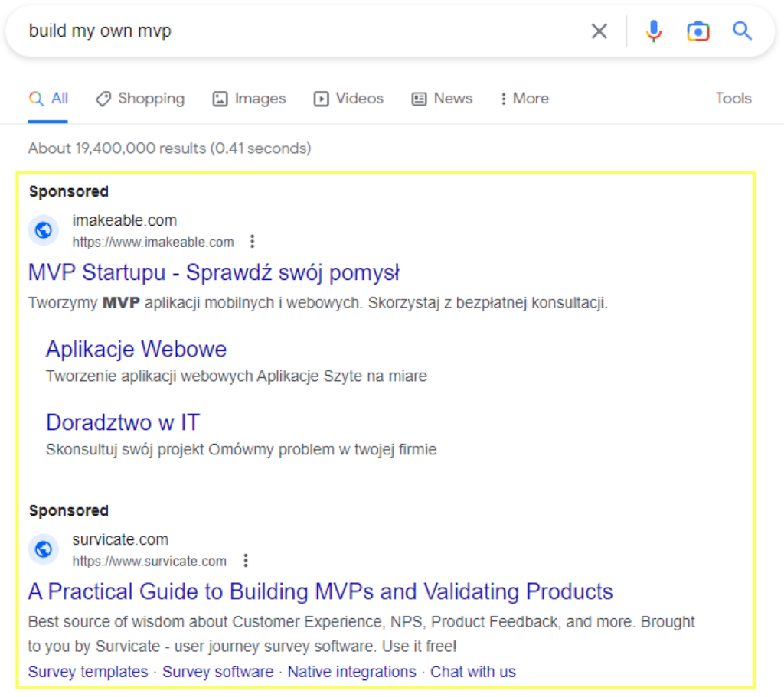This screenshot has width=784, height=697.
Task: Open MVP Startupu ad headline link
Action: tap(214, 272)
